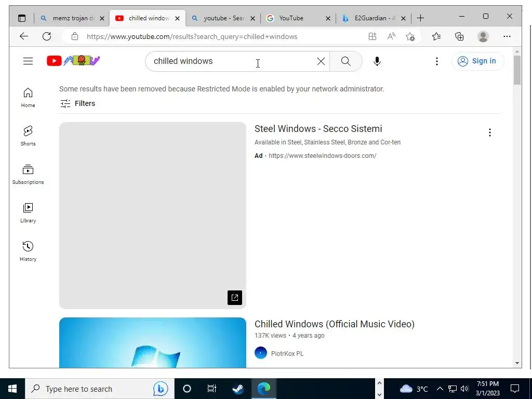Switch to the Google YouTube tab
The image size is (532, 399).
(x=298, y=18)
